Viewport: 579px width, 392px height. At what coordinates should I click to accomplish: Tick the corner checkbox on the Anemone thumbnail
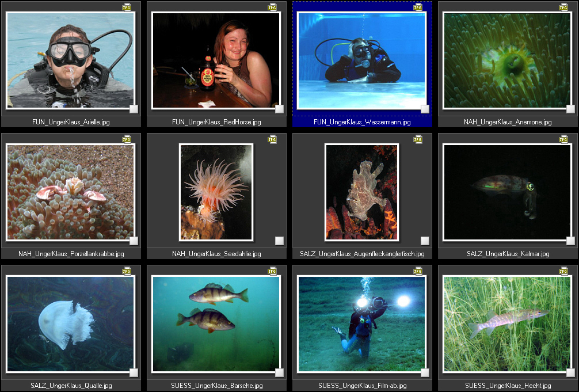(570, 109)
